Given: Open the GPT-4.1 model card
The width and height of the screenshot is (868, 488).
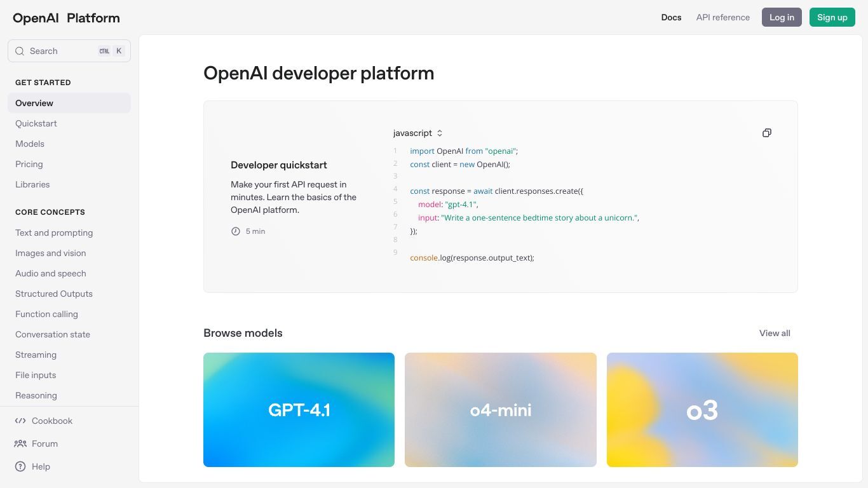Looking at the screenshot, I should (299, 410).
